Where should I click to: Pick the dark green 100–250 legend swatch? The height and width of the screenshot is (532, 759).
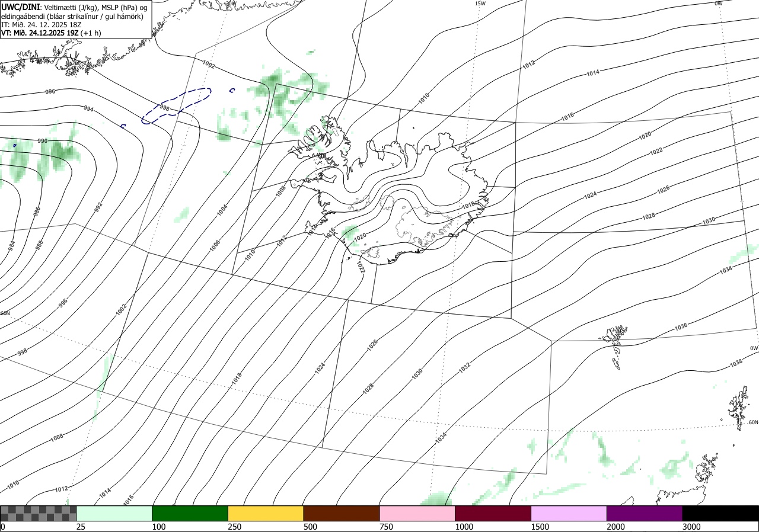click(190, 513)
